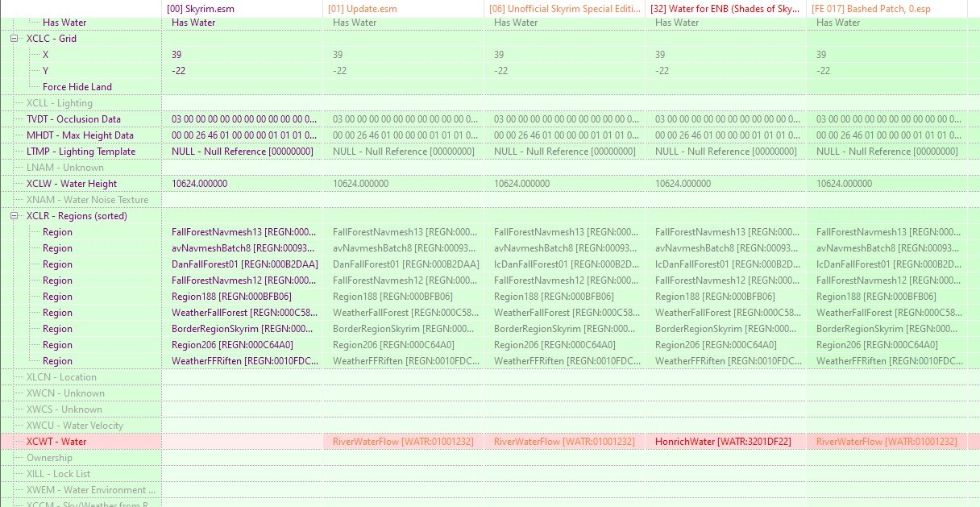
Task: Select the XCWT - Water row label
Action: point(56,442)
